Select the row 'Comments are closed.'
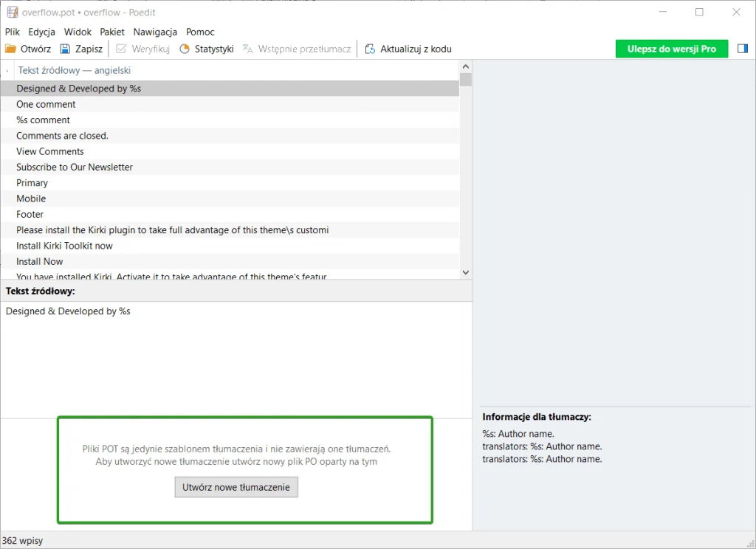The height and width of the screenshot is (549, 756). pos(230,136)
